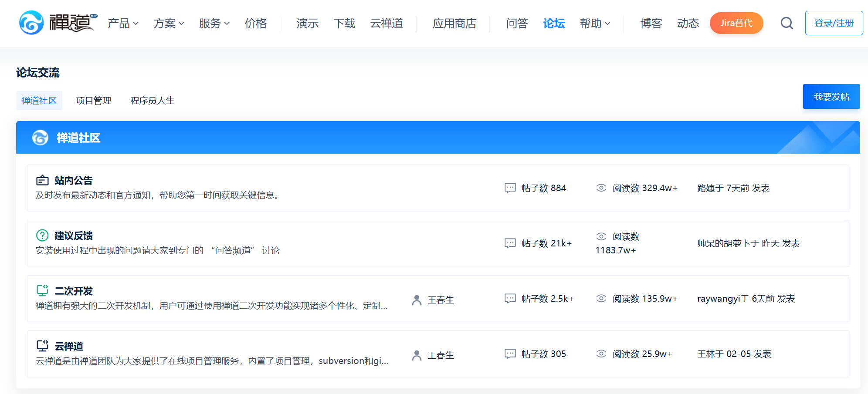Click the ZenTao logo icon
The height and width of the screenshot is (394, 868).
tap(31, 23)
